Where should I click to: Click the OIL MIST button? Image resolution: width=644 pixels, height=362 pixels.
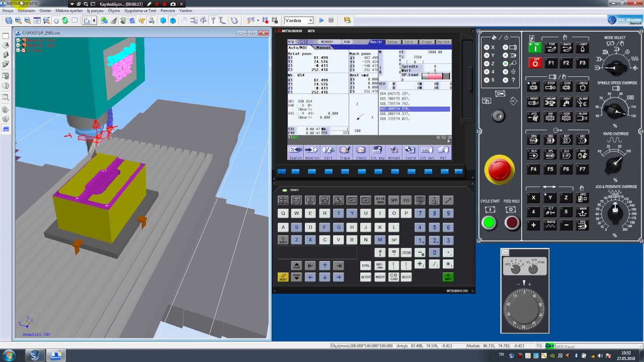583,102
